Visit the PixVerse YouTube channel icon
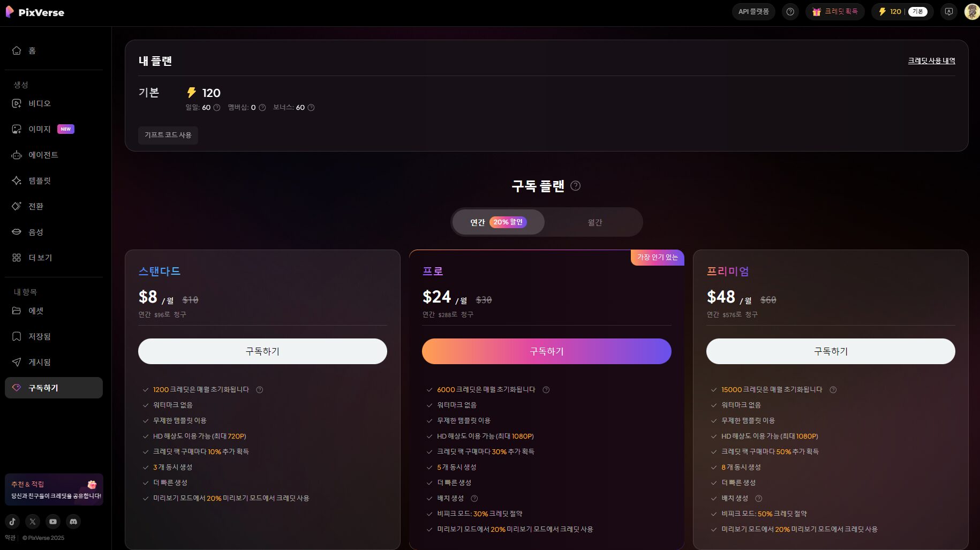Image resolution: width=980 pixels, height=550 pixels. pos(53,521)
